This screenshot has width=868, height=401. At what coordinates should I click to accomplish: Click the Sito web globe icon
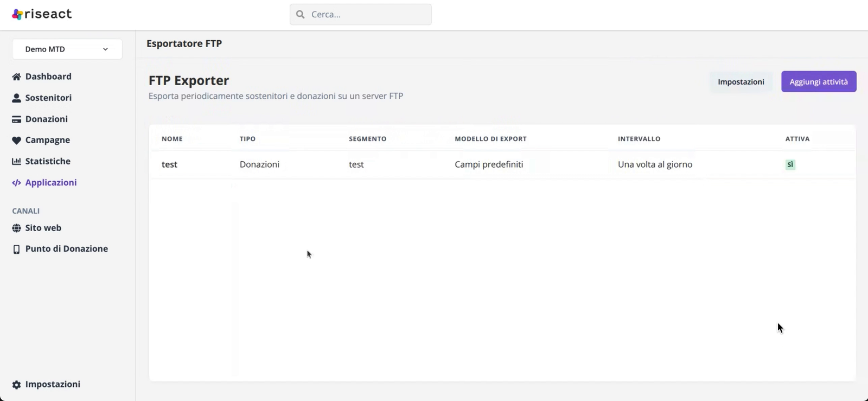click(16, 228)
